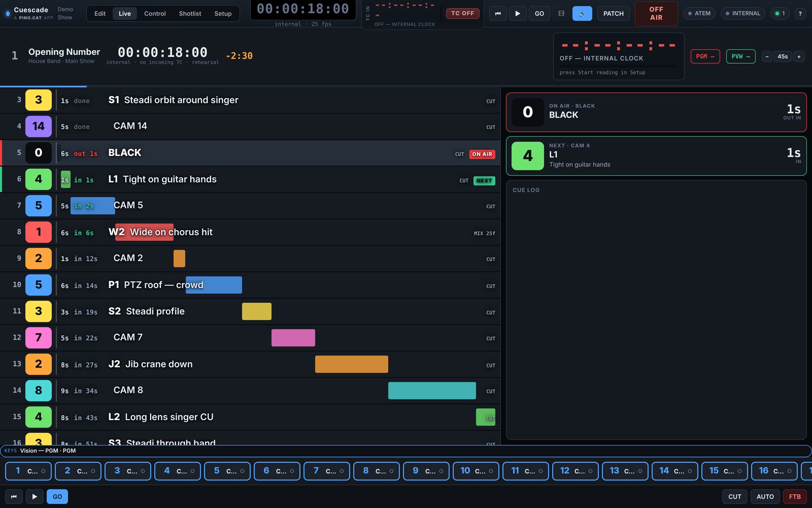Click camera 7 badge in CAM 7 row
This screenshot has height=508, width=812.
pos(39,337)
